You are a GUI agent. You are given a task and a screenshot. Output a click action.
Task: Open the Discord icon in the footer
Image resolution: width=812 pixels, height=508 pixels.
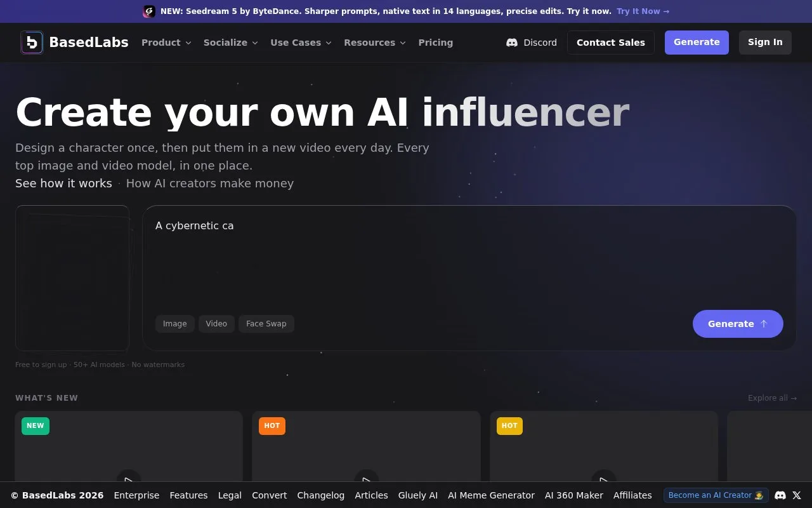pyautogui.click(x=780, y=495)
